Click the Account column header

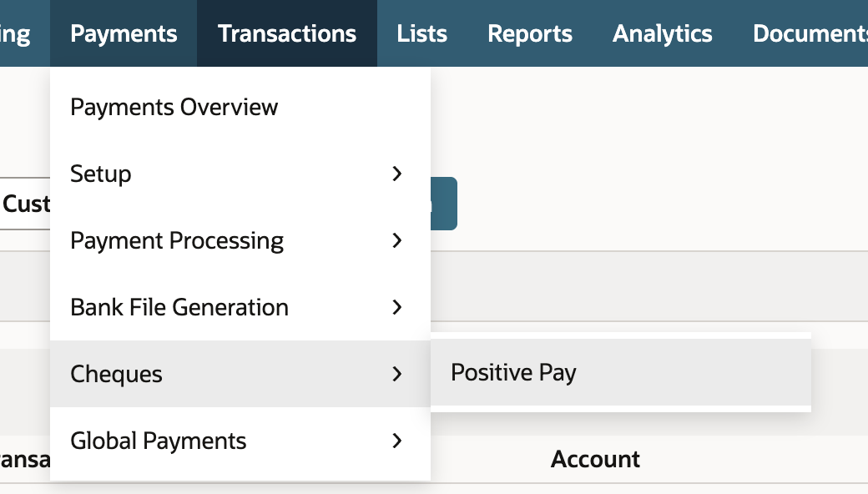[595, 459]
